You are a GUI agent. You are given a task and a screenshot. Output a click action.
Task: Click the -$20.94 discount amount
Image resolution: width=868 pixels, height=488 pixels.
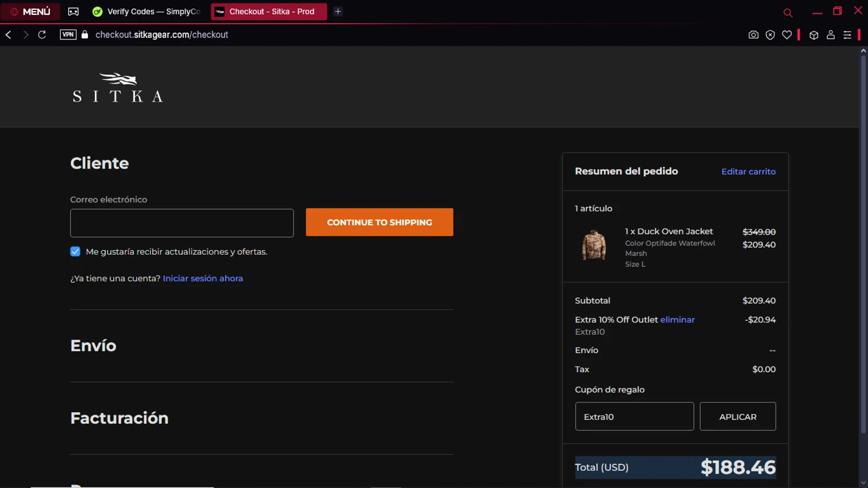click(x=760, y=320)
